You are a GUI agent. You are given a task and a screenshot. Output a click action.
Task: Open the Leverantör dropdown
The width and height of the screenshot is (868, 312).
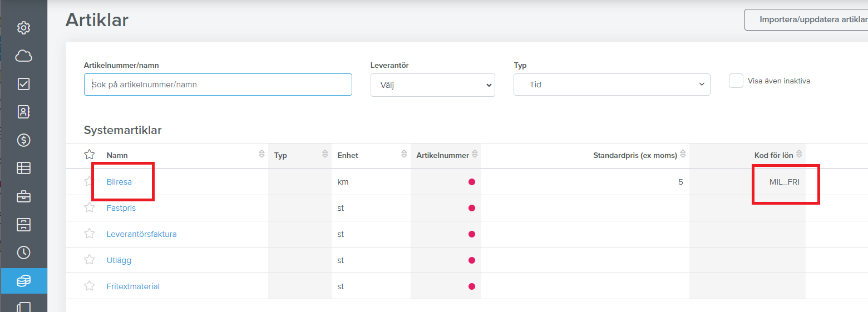point(433,85)
